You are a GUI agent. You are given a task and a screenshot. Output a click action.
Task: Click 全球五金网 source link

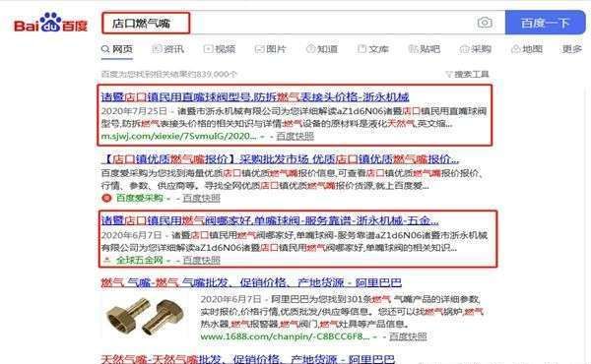pyautogui.click(x=139, y=260)
